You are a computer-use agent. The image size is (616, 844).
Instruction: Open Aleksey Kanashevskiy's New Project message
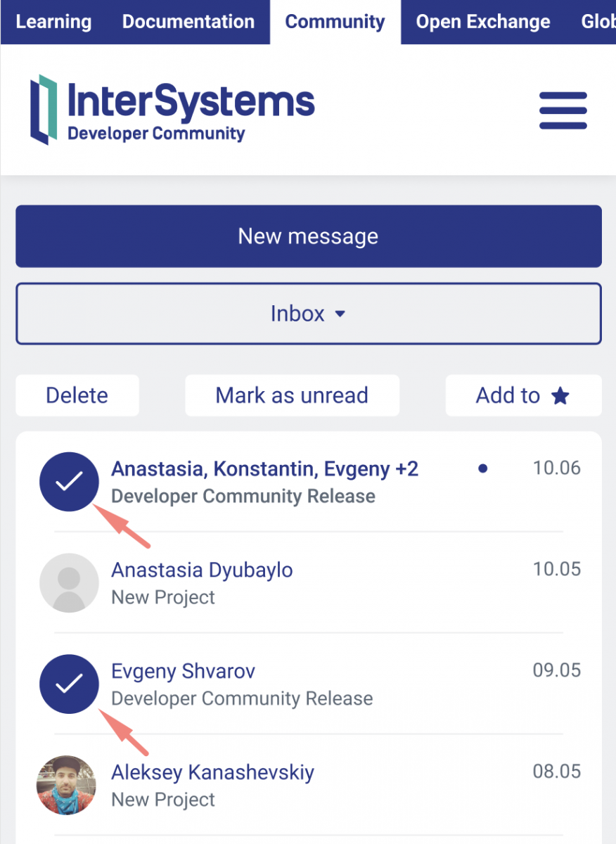click(x=163, y=800)
